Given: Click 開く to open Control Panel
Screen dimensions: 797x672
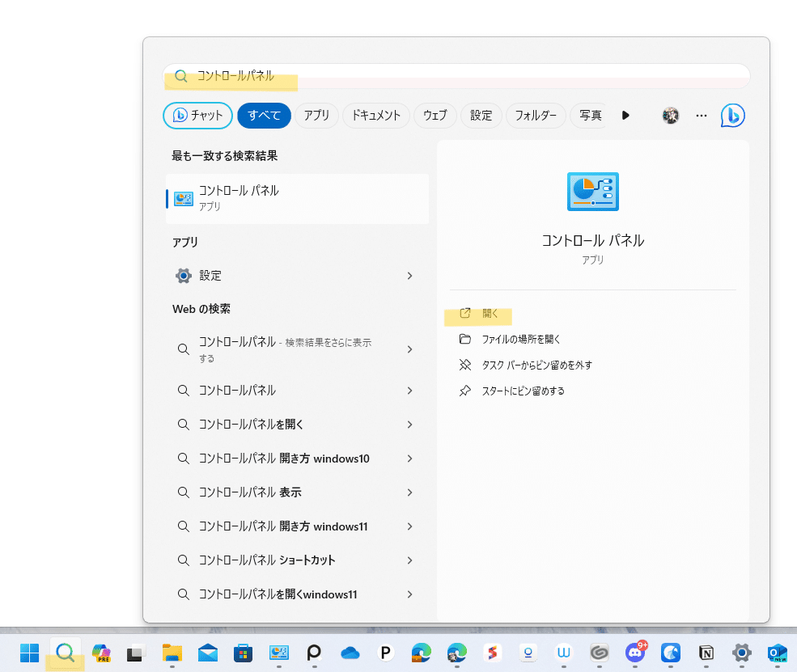Looking at the screenshot, I should [x=490, y=314].
